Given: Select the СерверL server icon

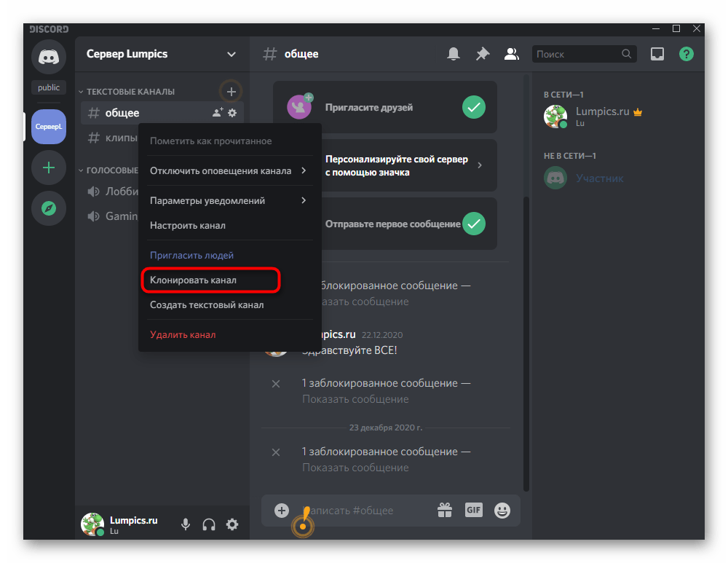Looking at the screenshot, I should click(49, 126).
